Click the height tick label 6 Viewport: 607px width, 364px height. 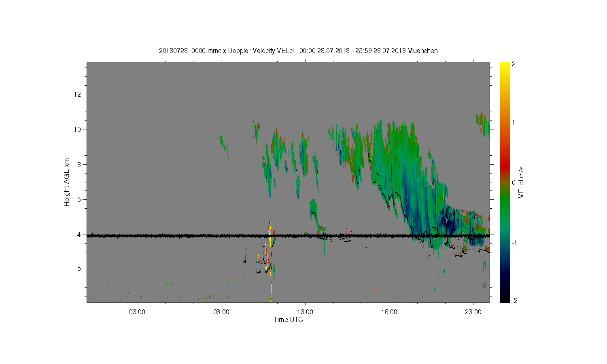[x=79, y=199]
